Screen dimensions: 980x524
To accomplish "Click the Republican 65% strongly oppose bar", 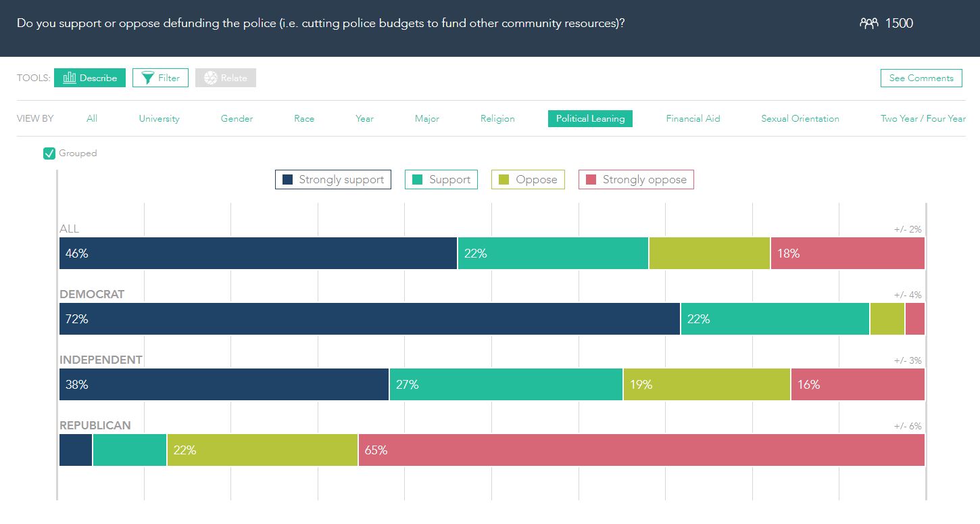I will click(x=641, y=450).
